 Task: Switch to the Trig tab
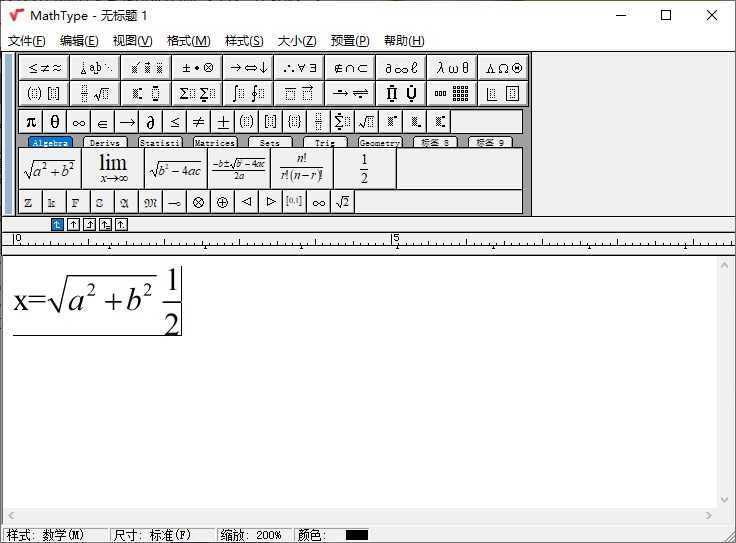point(325,142)
